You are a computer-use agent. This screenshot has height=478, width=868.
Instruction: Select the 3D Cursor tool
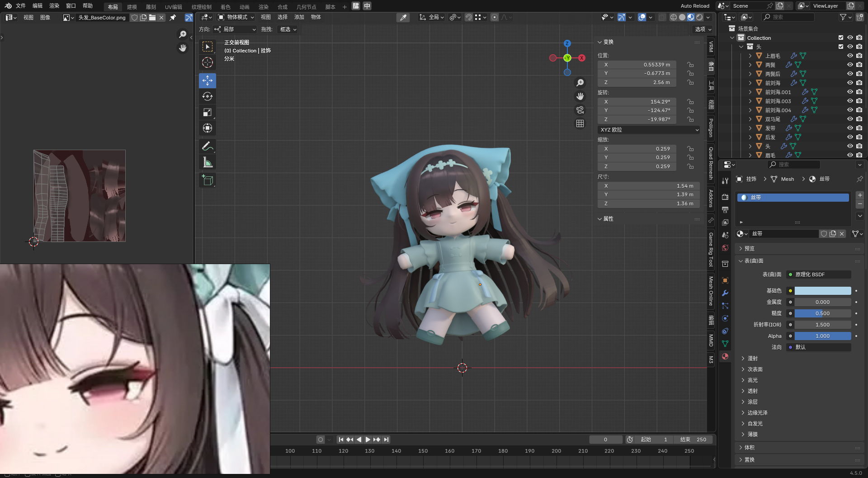tap(208, 62)
